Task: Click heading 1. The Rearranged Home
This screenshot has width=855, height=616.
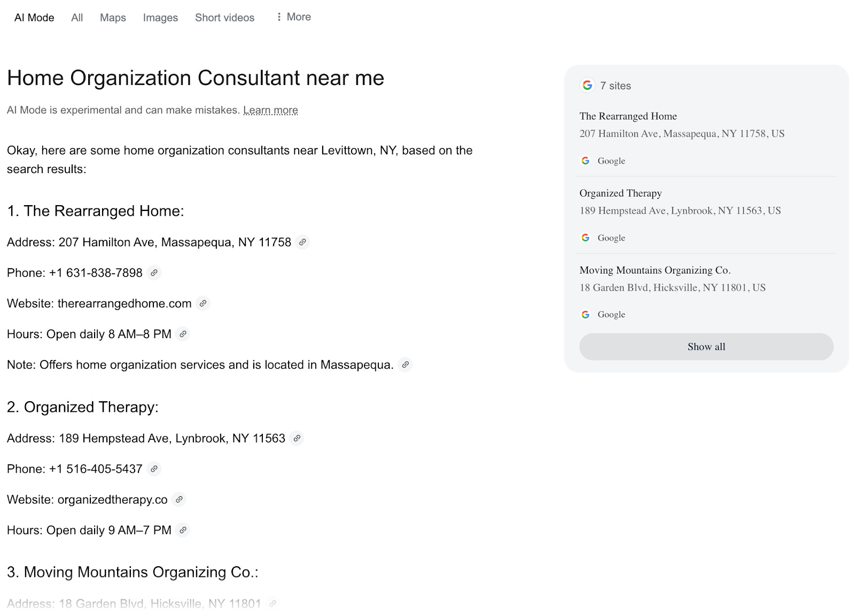Action: [96, 211]
